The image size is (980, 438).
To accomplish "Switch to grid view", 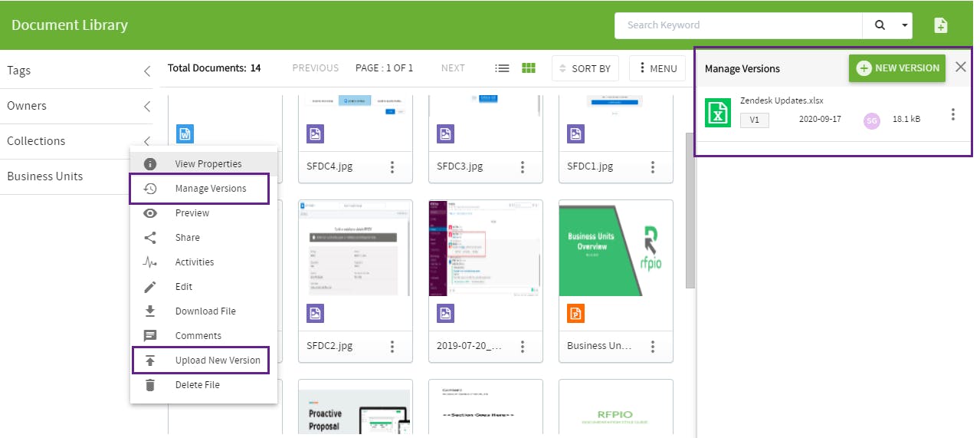I will pyautogui.click(x=529, y=68).
